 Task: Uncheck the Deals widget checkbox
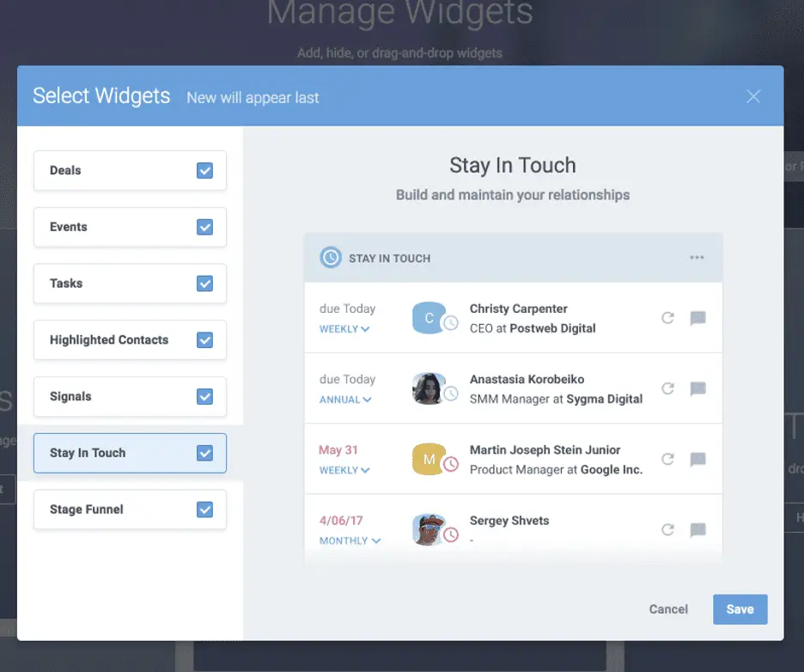coord(204,170)
